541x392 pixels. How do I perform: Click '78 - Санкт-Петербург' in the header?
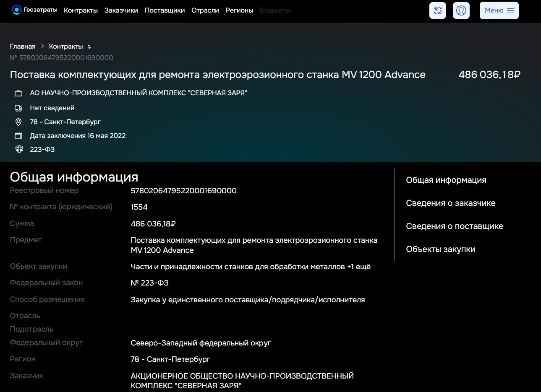[65, 122]
